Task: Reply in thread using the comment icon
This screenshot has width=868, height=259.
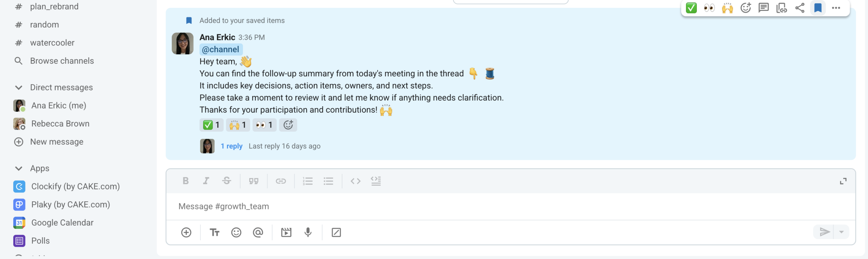Action: point(764,8)
